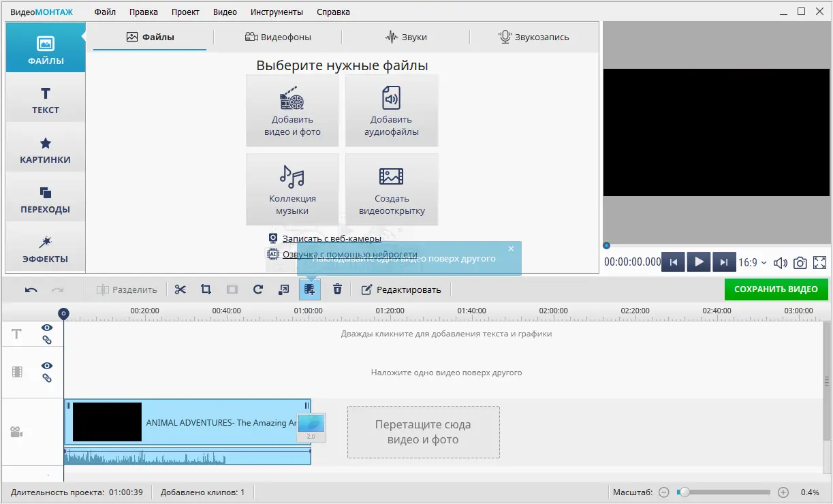Take a snapshot with camera icon
Viewport: 833px width, 504px height.
tap(800, 262)
